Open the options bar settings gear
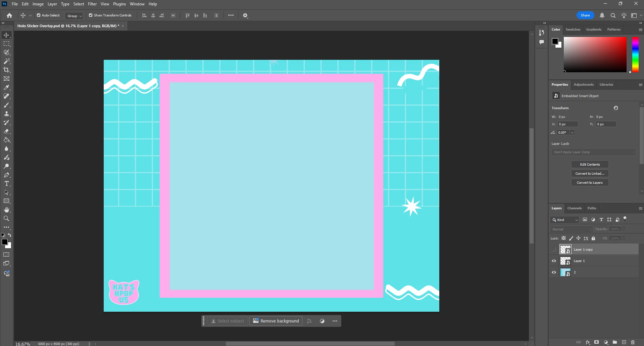Viewport: 644px width, 346px height. point(245,15)
